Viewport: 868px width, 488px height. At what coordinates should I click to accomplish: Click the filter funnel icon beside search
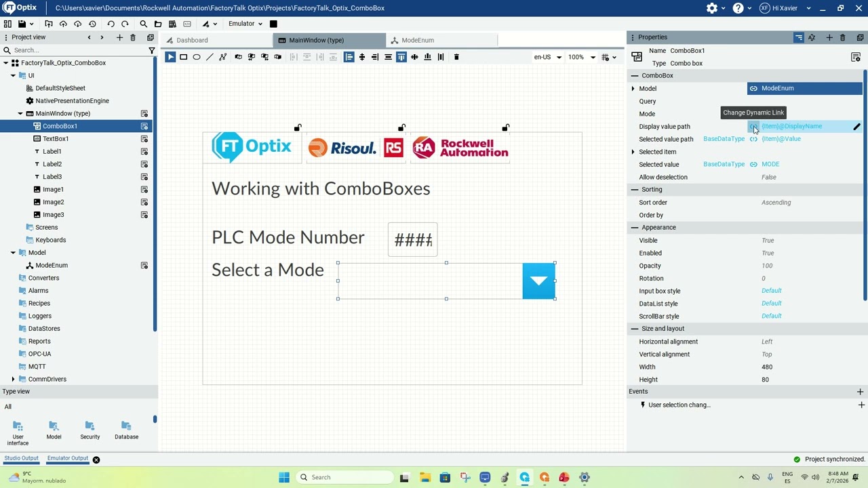pyautogui.click(x=152, y=50)
